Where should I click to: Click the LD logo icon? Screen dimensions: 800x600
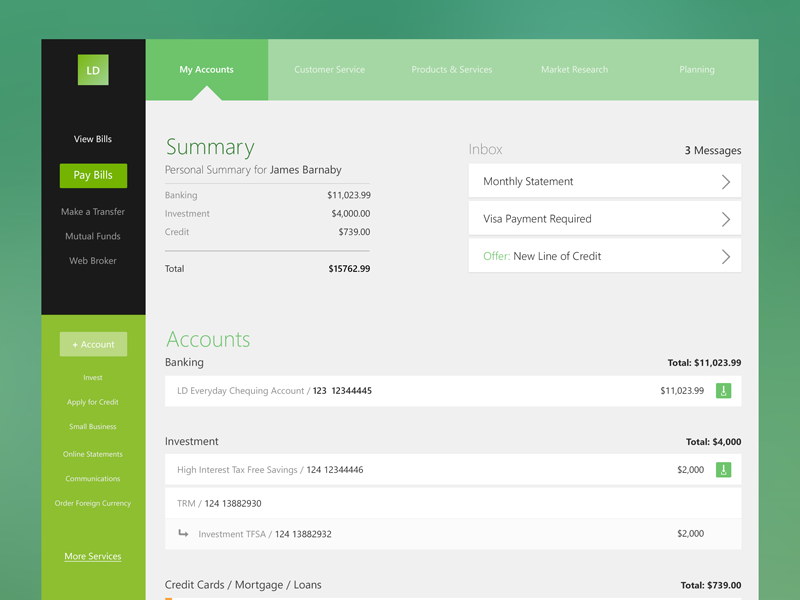93,70
